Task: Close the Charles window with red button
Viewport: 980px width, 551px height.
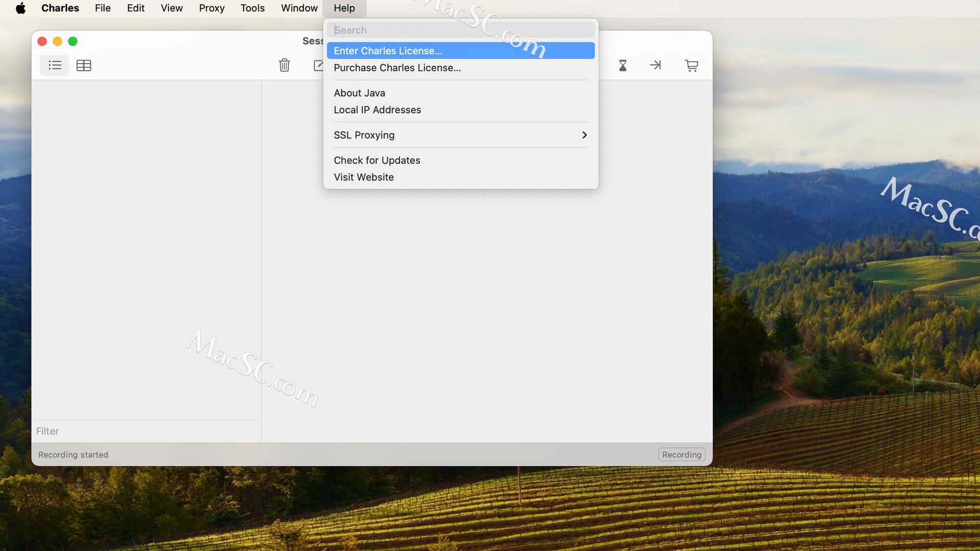Action: [x=42, y=41]
